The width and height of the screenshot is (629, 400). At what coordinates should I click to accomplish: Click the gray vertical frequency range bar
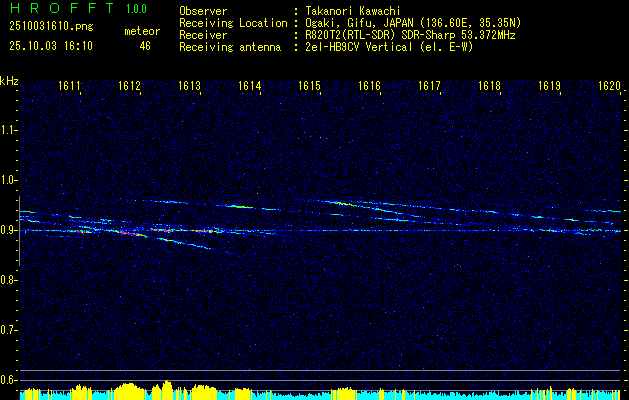pyautogui.click(x=19, y=231)
